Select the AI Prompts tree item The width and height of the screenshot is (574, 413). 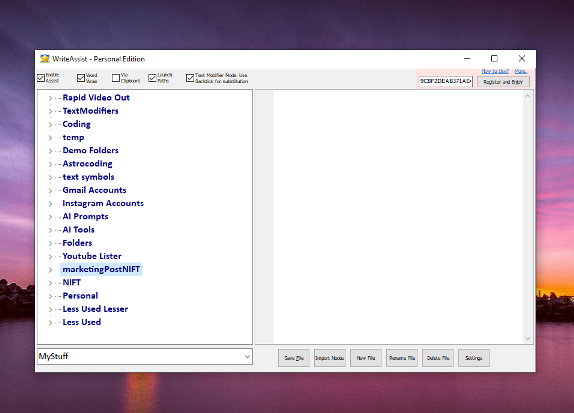85,216
